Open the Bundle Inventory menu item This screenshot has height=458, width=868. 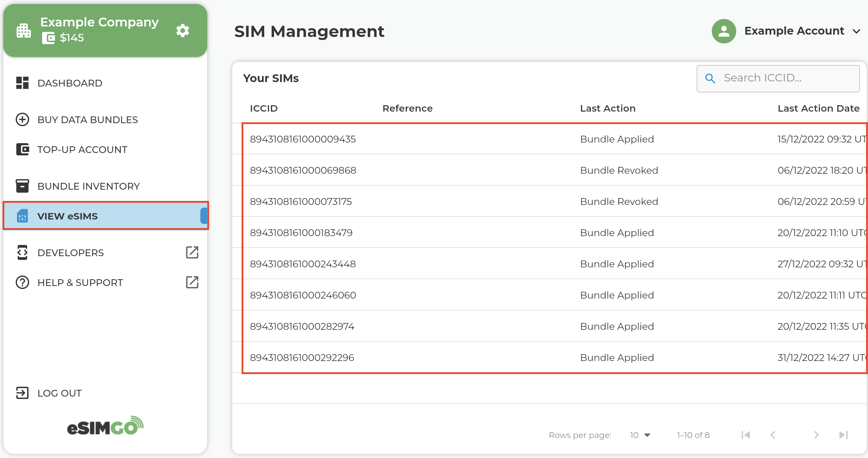click(88, 186)
